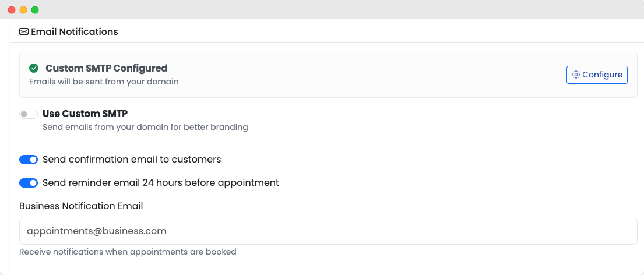Click the Send confirmation email to customers label
Screen dimensions: 644x275
tap(132, 160)
